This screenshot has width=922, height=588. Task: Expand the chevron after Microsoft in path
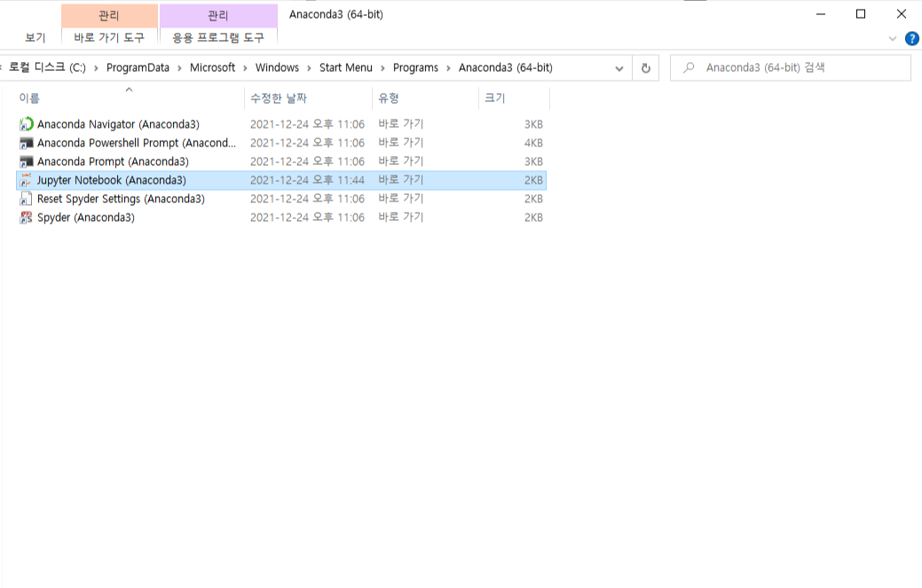(x=245, y=68)
